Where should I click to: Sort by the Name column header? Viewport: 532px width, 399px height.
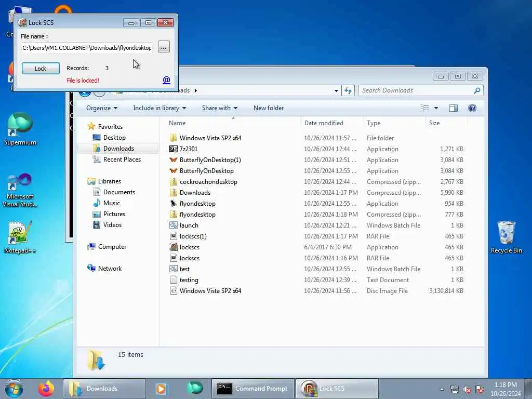(x=177, y=123)
